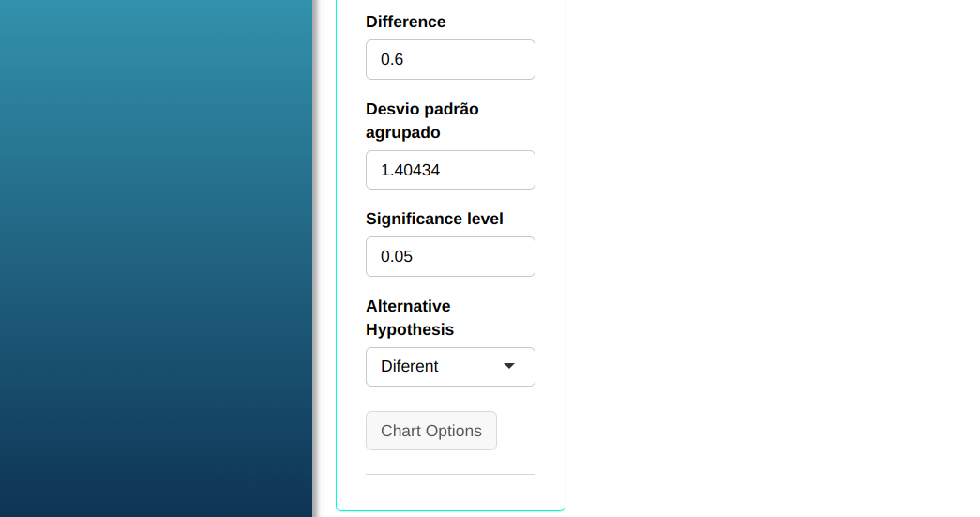Click the "Significance level" label
980x517 pixels.
(x=434, y=219)
